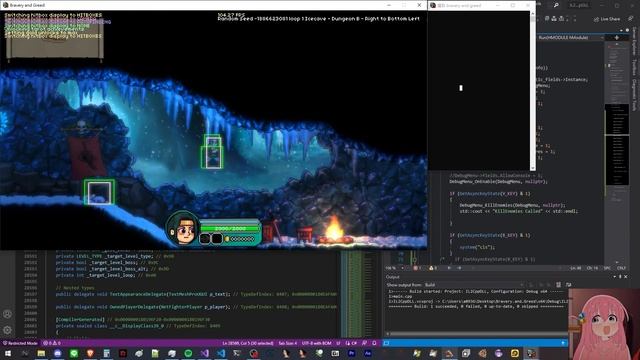Image resolution: width=640 pixels, height=360 pixels.
Task: Click the first empty item slot in HUD
Action: [205, 239]
